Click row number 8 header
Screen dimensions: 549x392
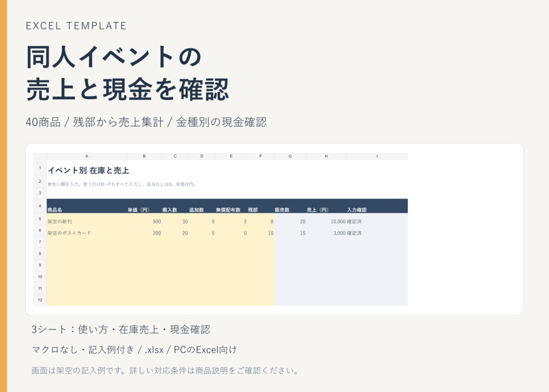tap(40, 254)
